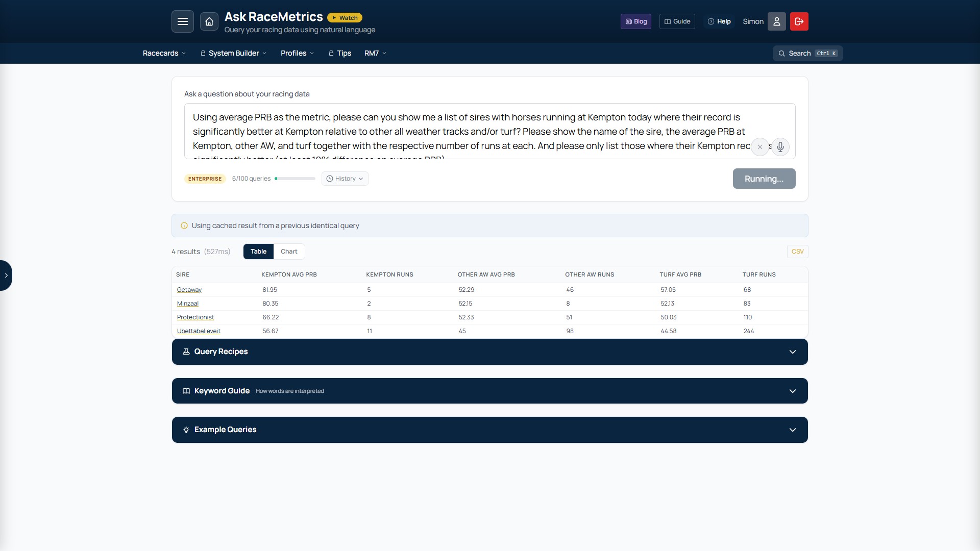Click the ENTERPRISE badge
The height and width of the screenshot is (551, 980).
pos(205,179)
